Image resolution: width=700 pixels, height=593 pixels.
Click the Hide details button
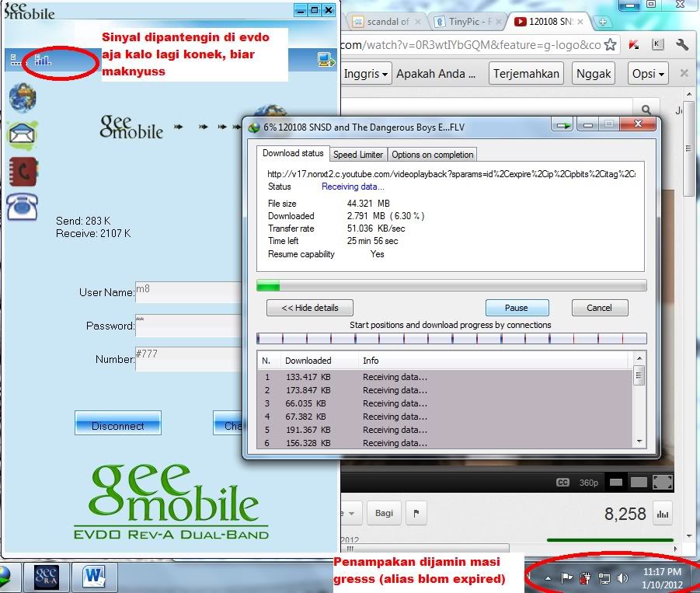click(x=310, y=308)
